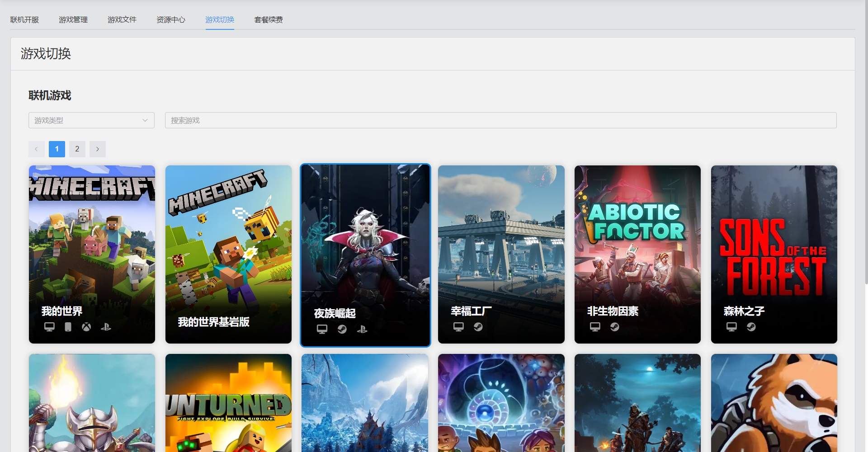Click the mobile phone icon under 我的世界

coord(68,327)
